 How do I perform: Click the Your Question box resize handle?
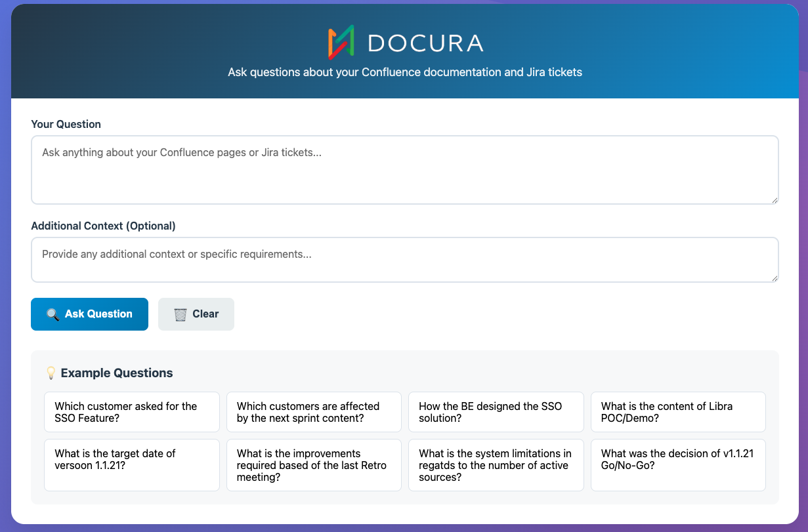click(775, 200)
